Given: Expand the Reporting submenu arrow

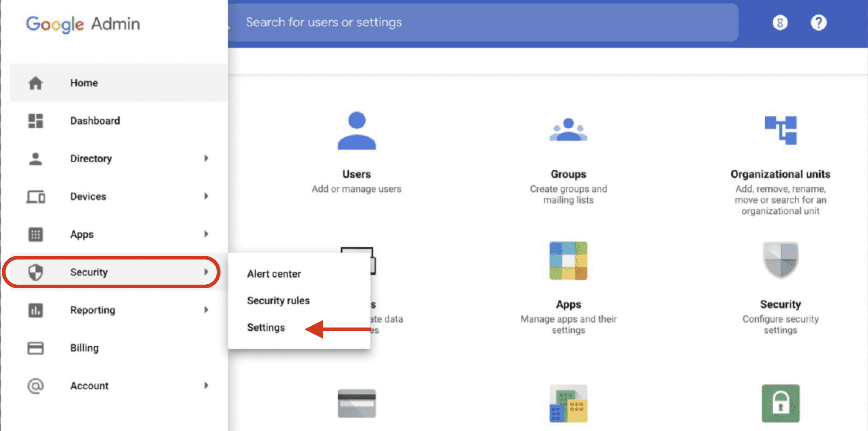Looking at the screenshot, I should (x=206, y=309).
